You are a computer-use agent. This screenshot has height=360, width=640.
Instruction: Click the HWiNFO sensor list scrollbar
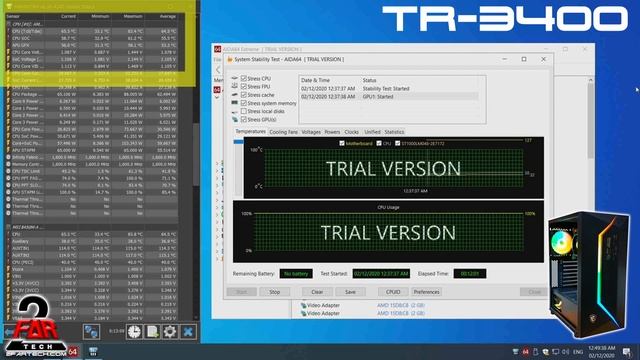pos(196,155)
